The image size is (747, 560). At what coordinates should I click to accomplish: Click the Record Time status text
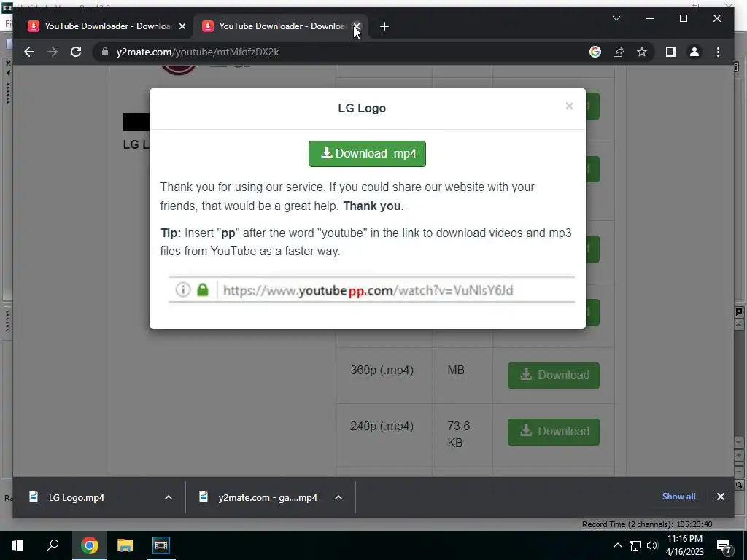[x=647, y=524]
